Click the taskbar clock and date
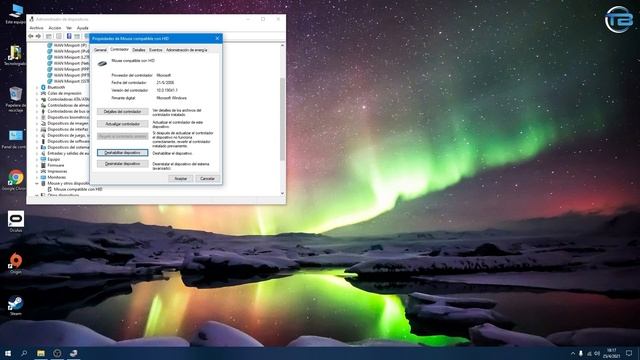640x360 pixels. click(x=611, y=353)
